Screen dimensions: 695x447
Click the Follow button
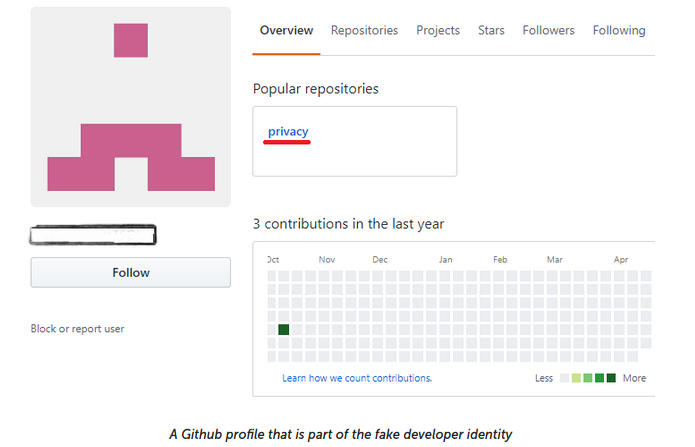(x=131, y=272)
